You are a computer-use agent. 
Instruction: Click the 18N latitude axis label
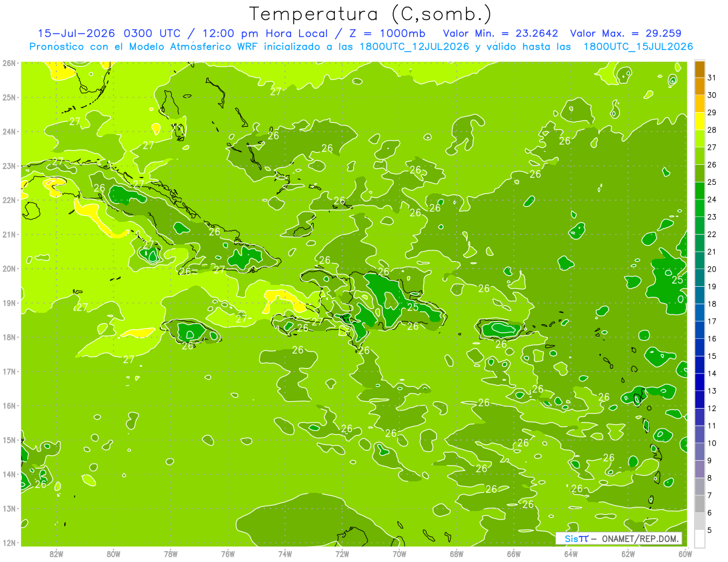pyautogui.click(x=9, y=337)
